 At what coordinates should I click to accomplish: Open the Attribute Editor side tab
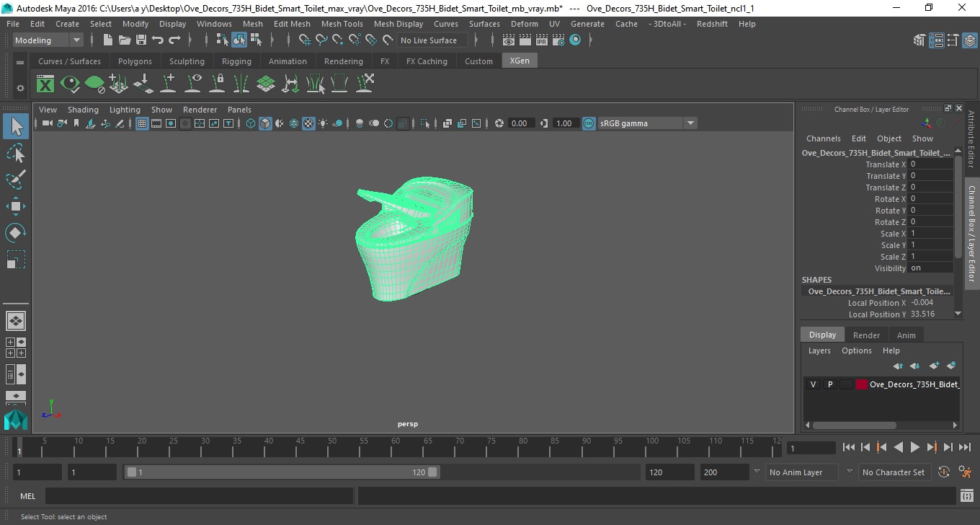(x=971, y=138)
